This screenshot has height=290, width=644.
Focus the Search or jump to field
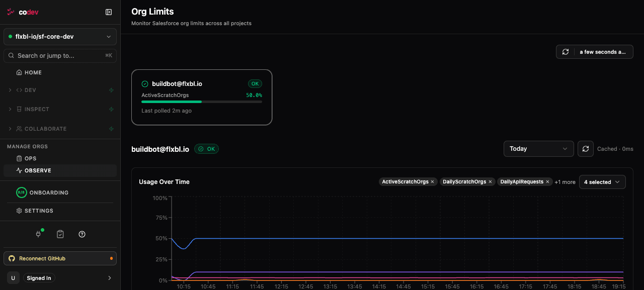pyautogui.click(x=60, y=56)
